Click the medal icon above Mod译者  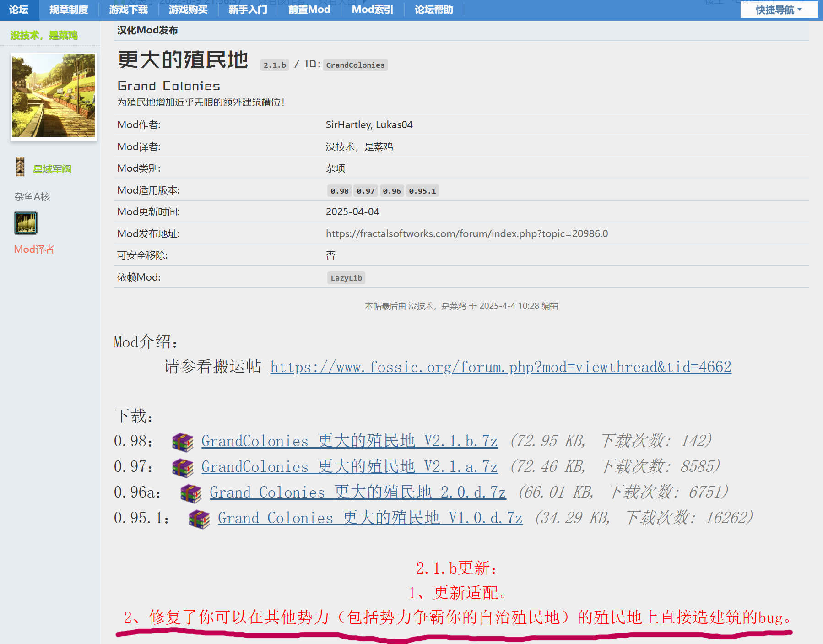point(26,223)
